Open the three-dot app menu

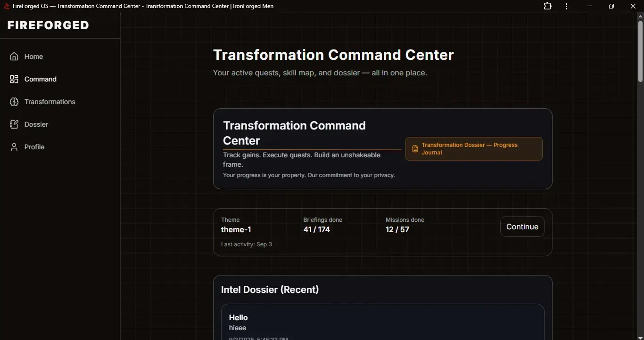click(566, 6)
